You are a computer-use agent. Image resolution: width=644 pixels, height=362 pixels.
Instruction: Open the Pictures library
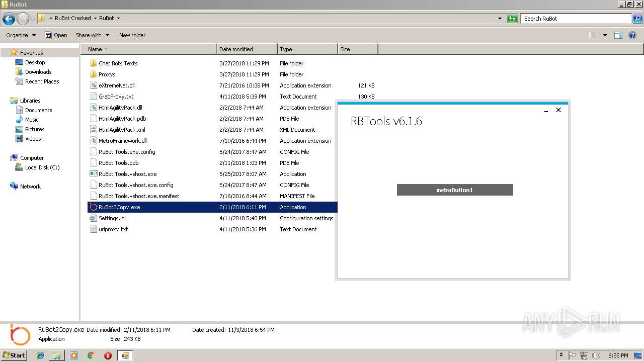click(35, 129)
